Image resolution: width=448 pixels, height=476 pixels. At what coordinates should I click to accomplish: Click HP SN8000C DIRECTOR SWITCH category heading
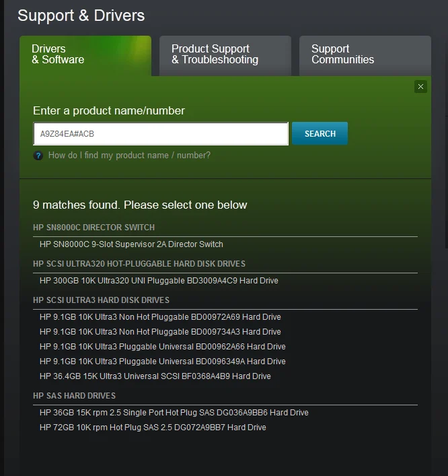94,228
